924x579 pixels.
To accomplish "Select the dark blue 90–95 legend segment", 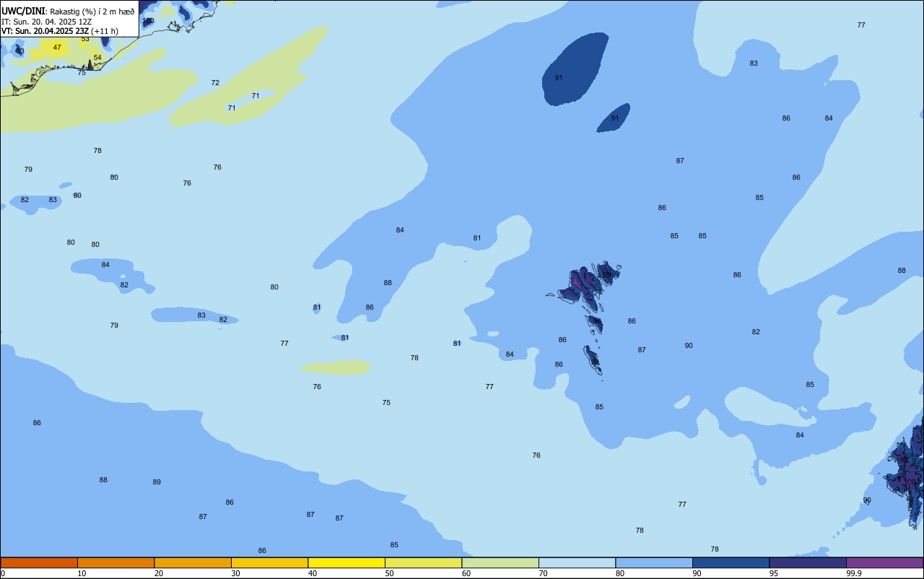I will (x=731, y=562).
